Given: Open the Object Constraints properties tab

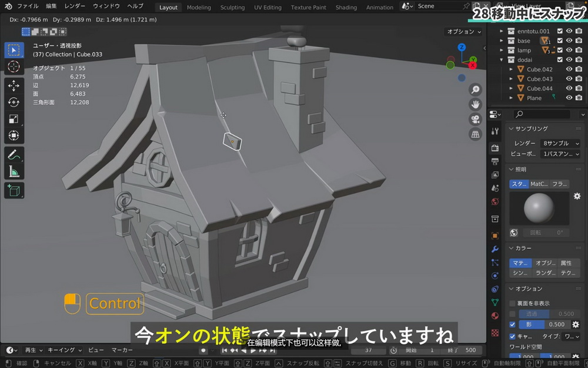Looking at the screenshot, I should pos(495,289).
